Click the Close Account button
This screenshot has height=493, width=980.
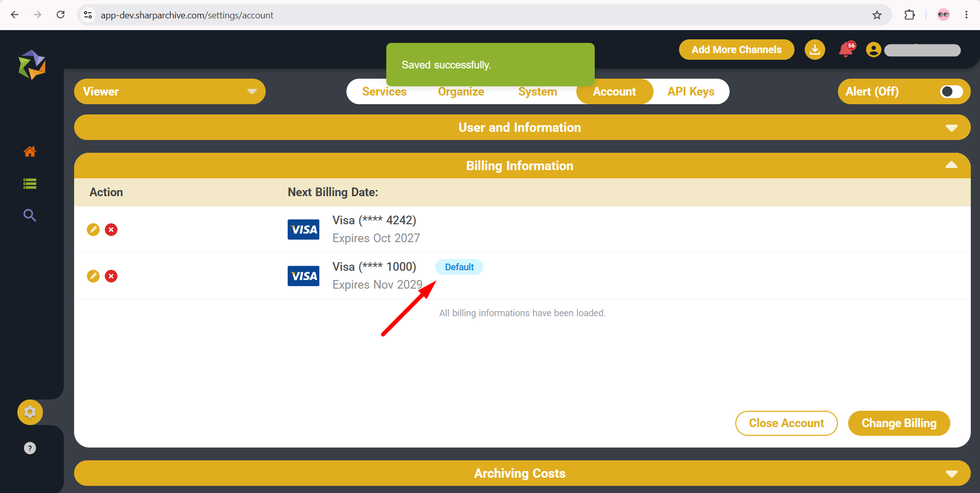(786, 423)
